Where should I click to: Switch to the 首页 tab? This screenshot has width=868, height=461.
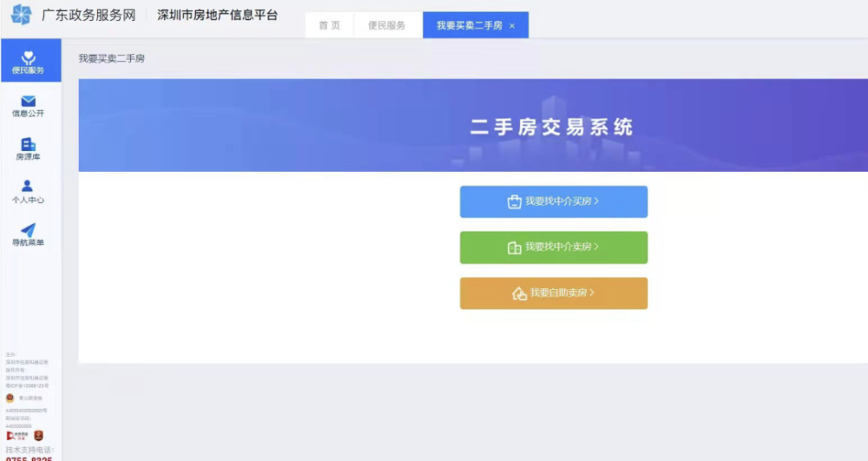point(329,25)
